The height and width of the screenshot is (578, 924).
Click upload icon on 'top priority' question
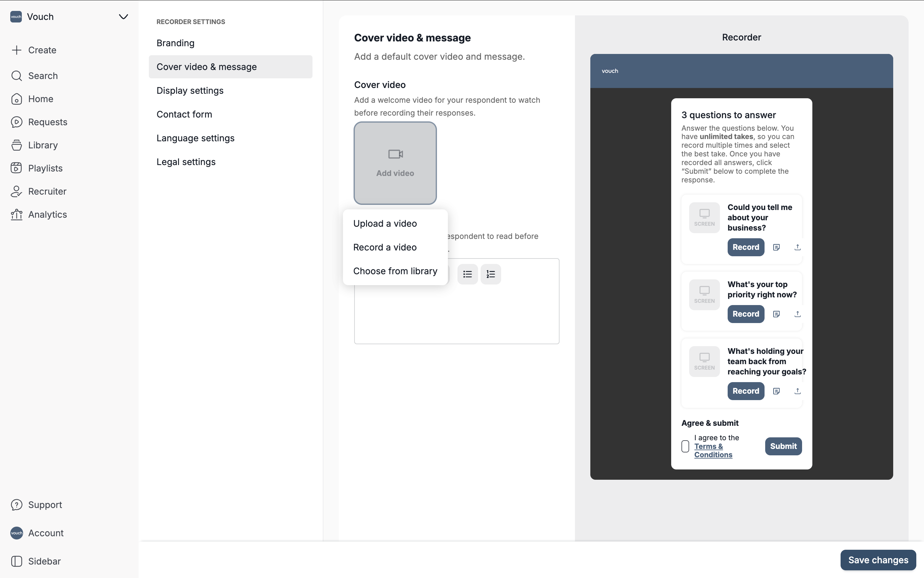(797, 314)
